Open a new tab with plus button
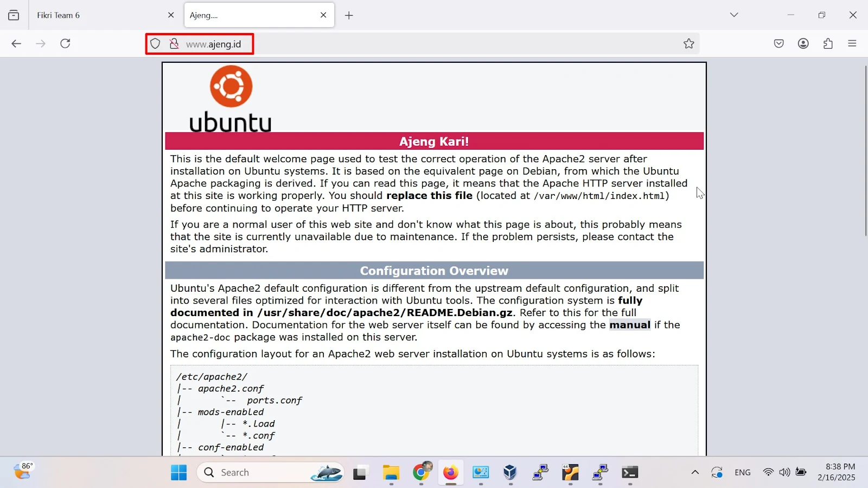This screenshot has width=868, height=488. click(x=349, y=15)
